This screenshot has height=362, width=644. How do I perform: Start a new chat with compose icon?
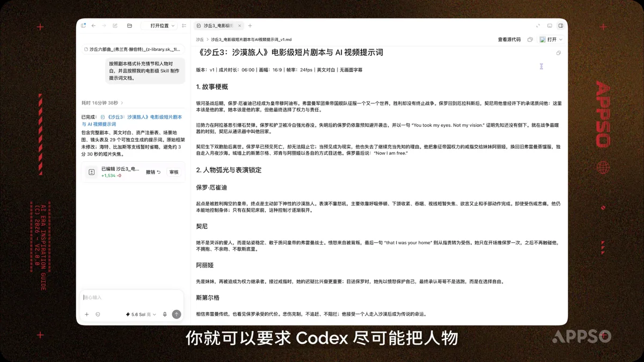pos(115,26)
